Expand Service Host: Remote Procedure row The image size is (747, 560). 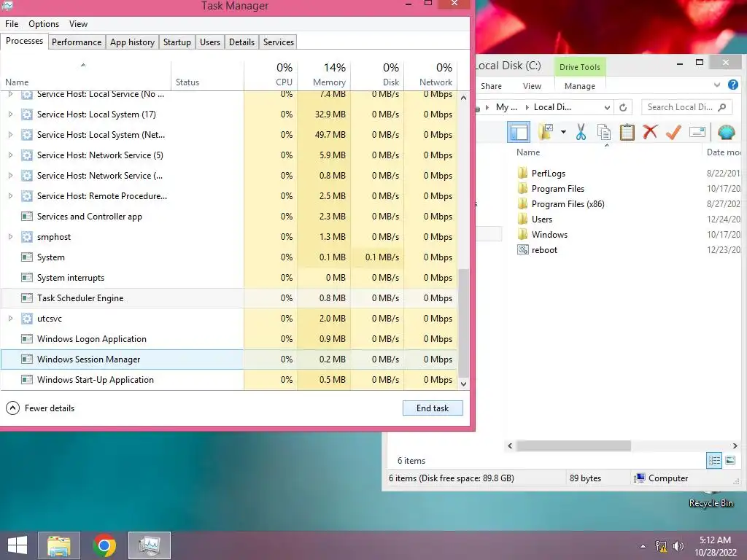click(x=10, y=195)
